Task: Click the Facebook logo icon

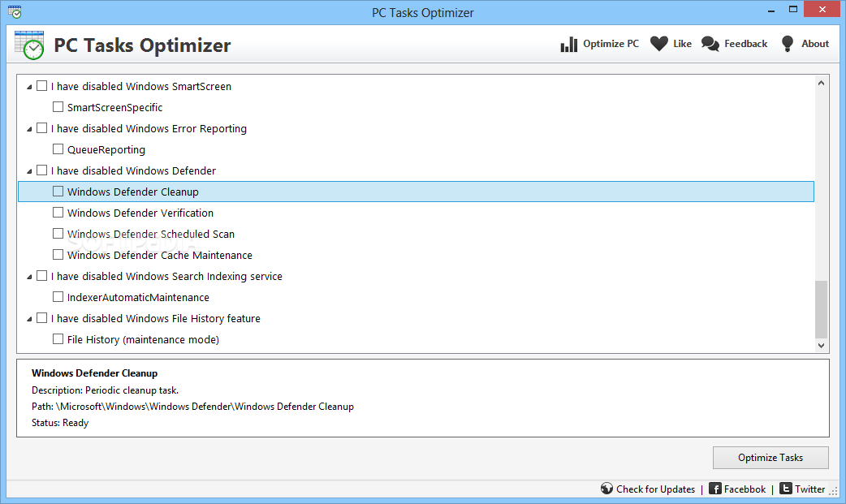Action: 715,489
